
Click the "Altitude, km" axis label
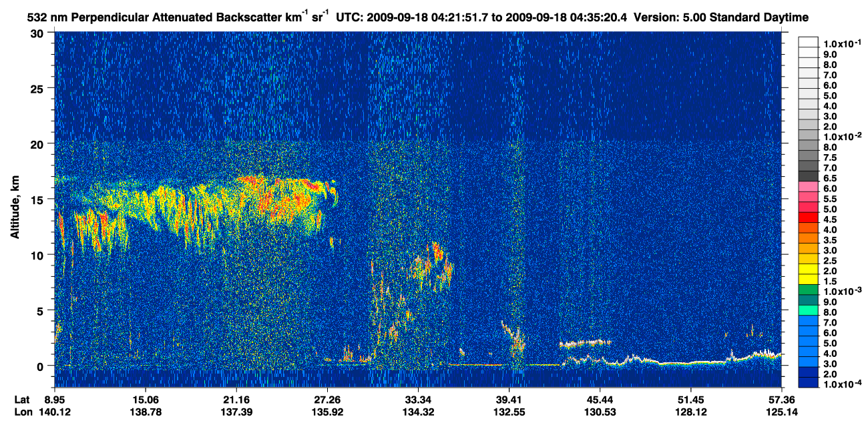15,208
